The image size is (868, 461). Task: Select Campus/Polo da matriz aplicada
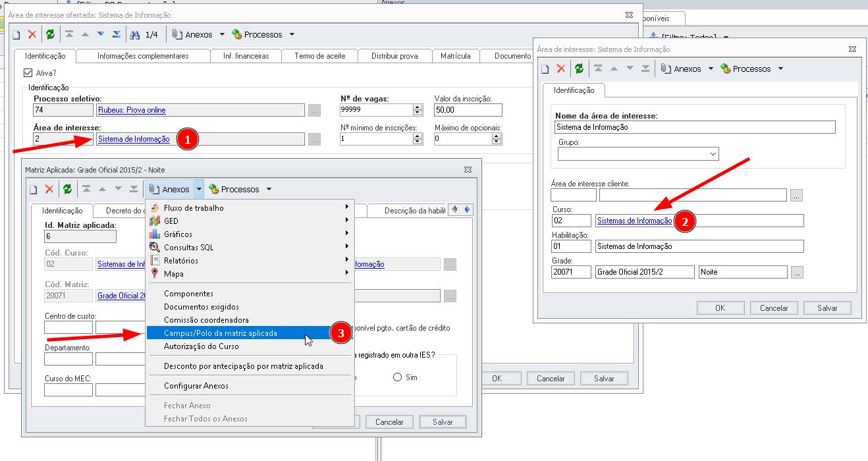[250, 333]
